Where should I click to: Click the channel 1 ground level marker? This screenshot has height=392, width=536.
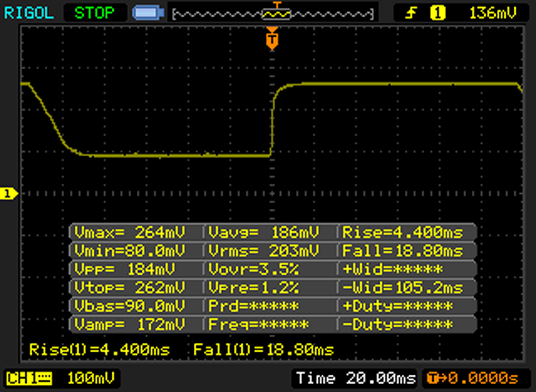[9, 194]
